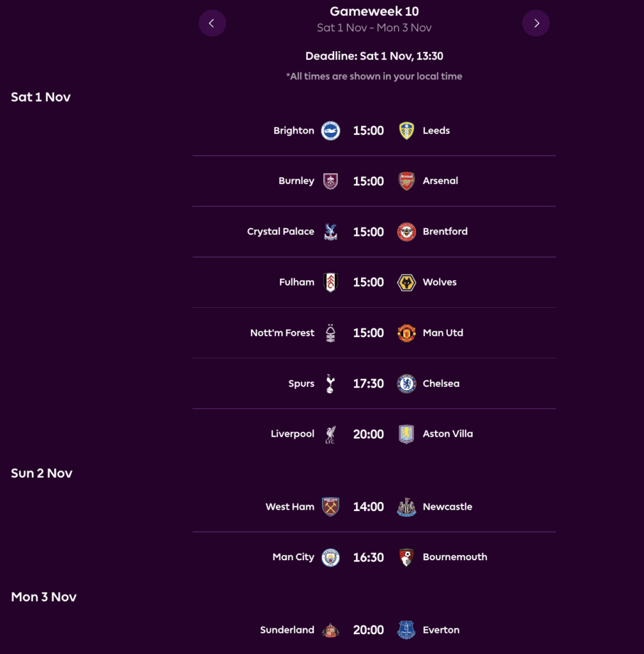This screenshot has width=644, height=654.
Task: Expand the Sunderland vs Everton fixture row
Action: point(374,630)
